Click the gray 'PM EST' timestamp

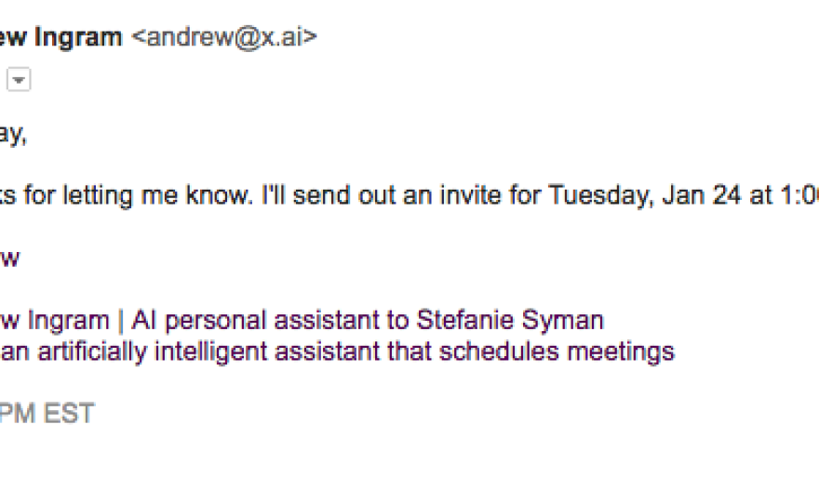[47, 414]
